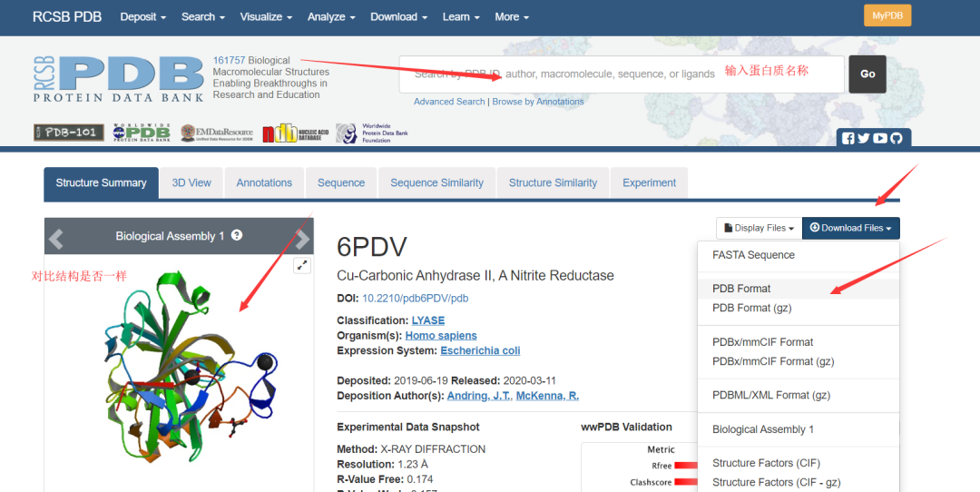Select PDBx/mmCIF Format download option
This screenshot has width=980, height=492.
pos(799,342)
